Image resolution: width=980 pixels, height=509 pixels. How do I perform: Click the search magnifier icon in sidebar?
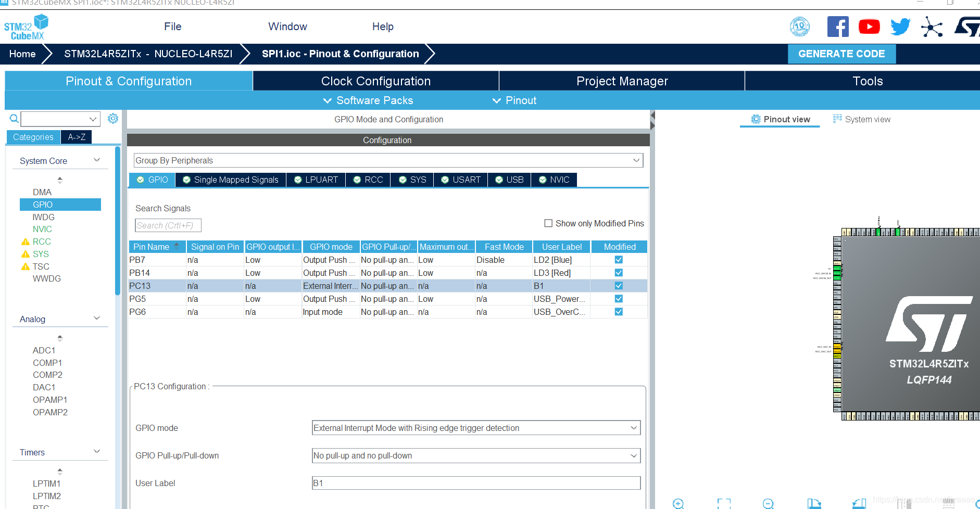click(14, 119)
